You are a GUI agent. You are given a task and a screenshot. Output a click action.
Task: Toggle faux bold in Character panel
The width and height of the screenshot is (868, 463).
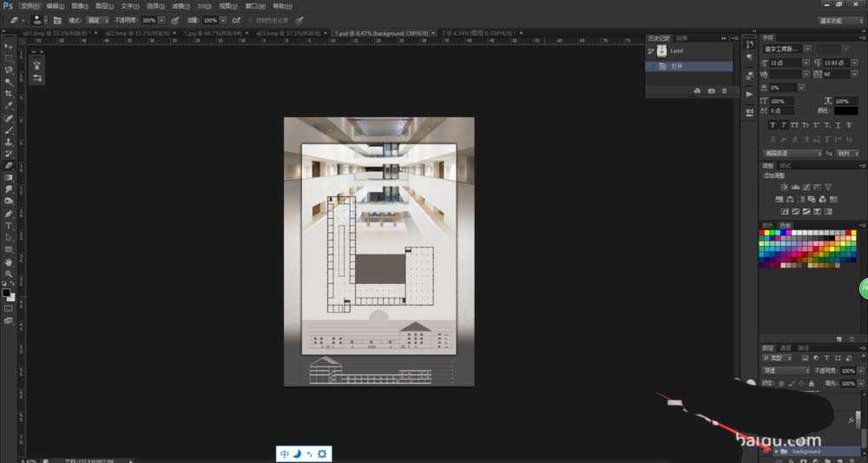pyautogui.click(x=773, y=124)
